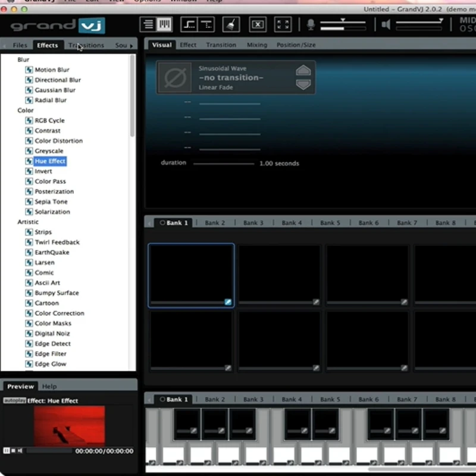
Task: Switch to the Mixing tab
Action: click(257, 45)
